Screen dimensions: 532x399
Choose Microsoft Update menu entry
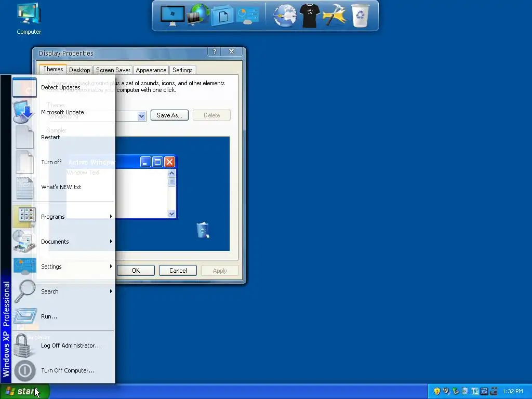click(64, 112)
